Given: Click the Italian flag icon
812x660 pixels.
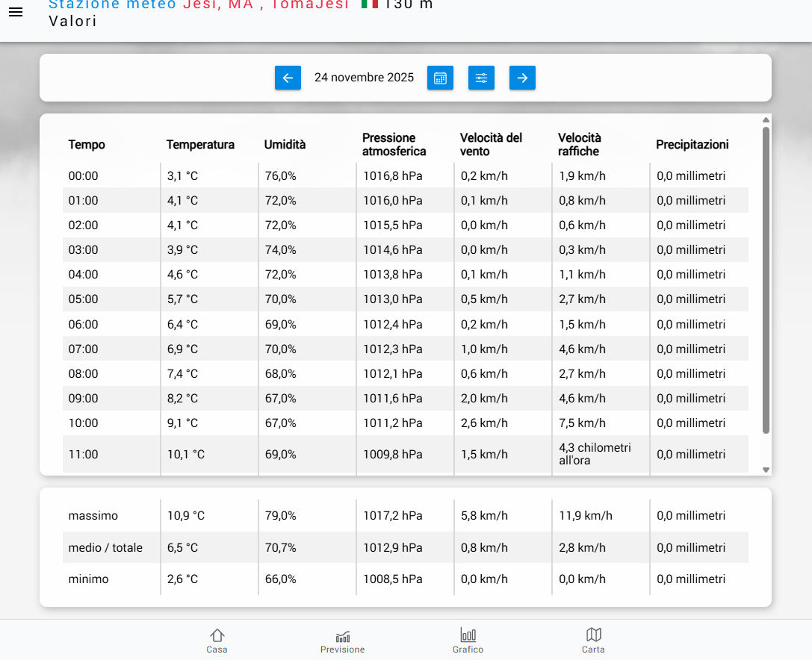Looking at the screenshot, I should coord(369,4).
